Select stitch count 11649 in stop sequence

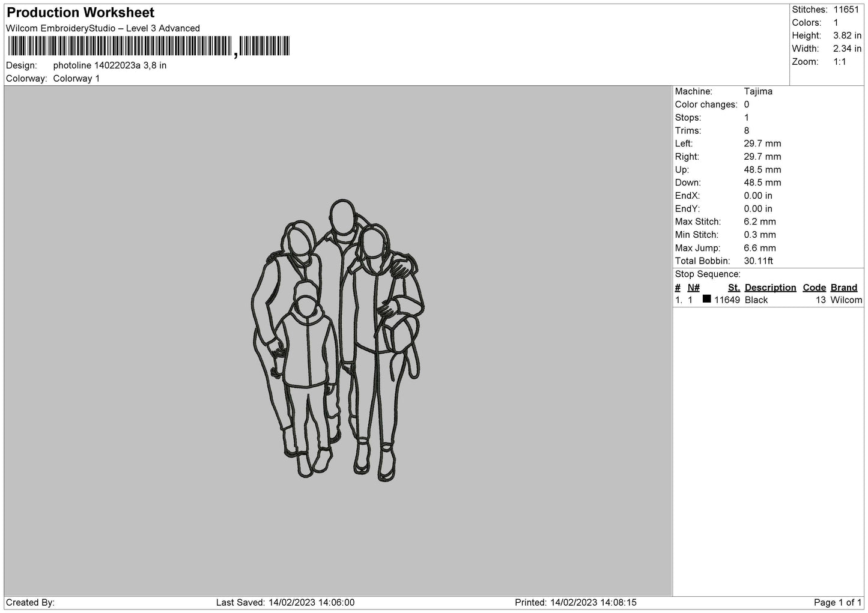(727, 300)
